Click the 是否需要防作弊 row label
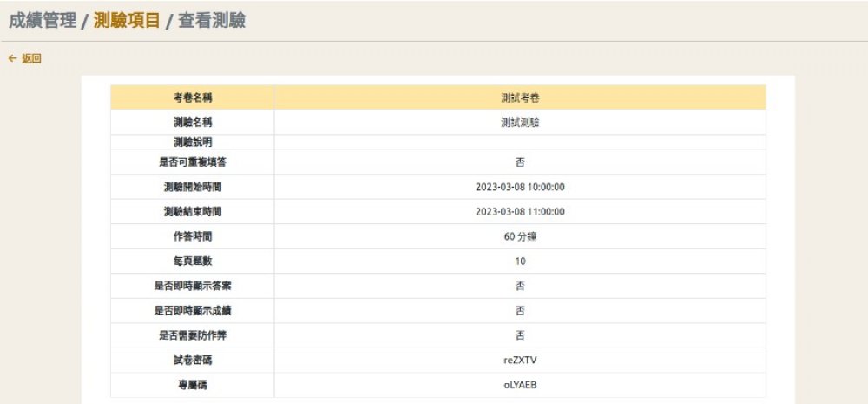 (192, 335)
